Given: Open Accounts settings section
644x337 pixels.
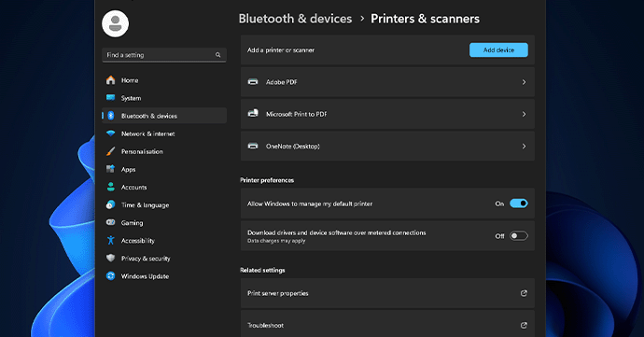Looking at the screenshot, I should click(164, 187).
